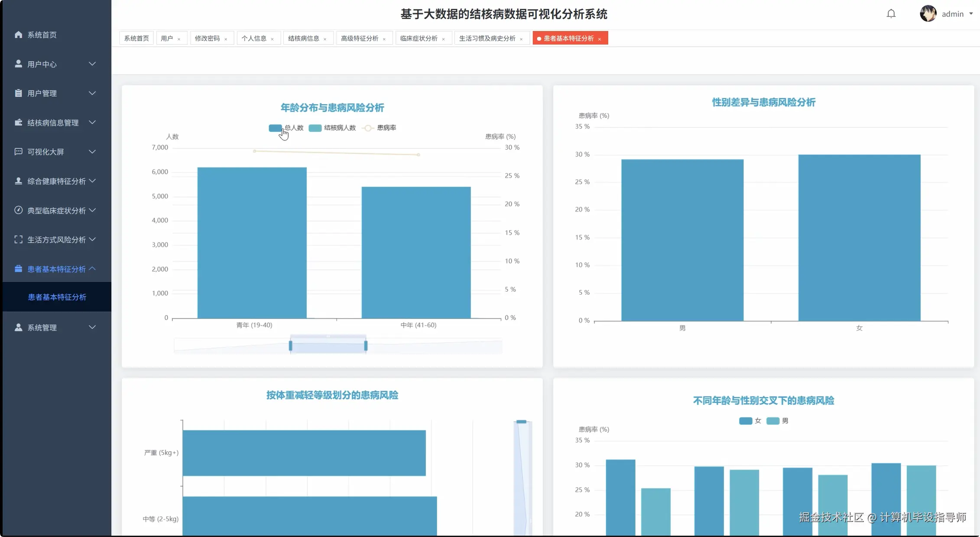This screenshot has width=980, height=537.
Task: Click the person icon beside 系统管理
Action: (x=18, y=327)
